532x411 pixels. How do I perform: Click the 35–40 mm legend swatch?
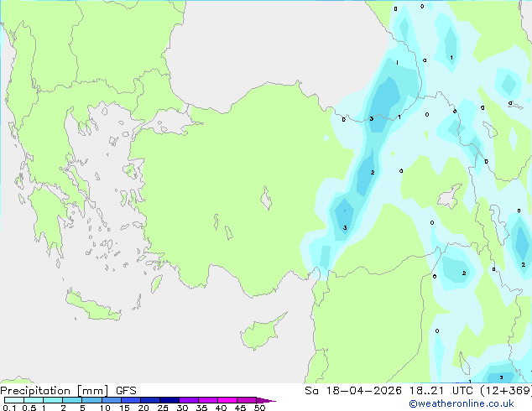[208, 400]
